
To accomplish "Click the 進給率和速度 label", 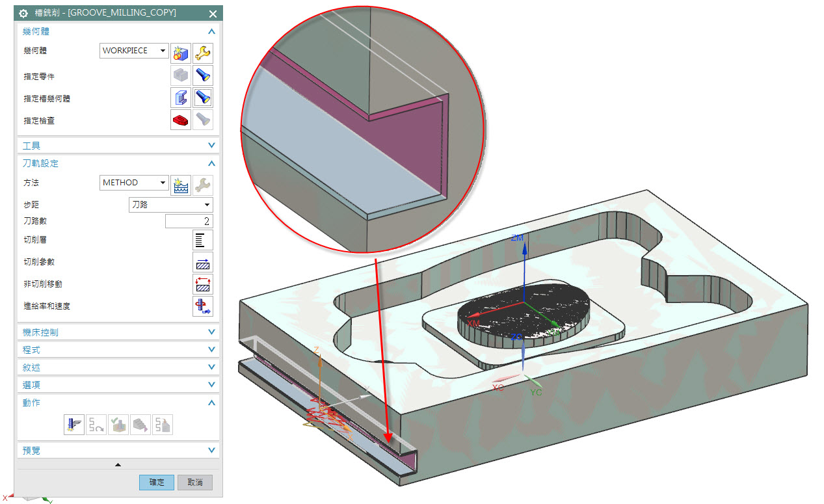I will click(47, 306).
